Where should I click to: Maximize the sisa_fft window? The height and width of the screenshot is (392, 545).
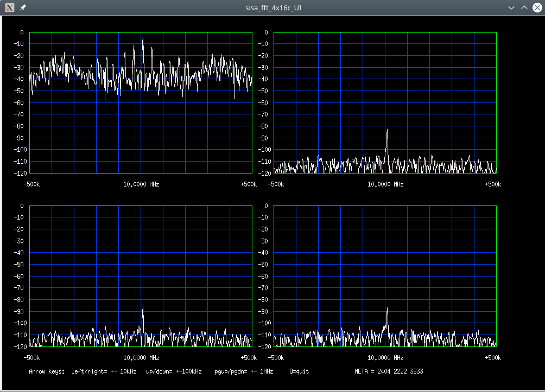tap(524, 8)
